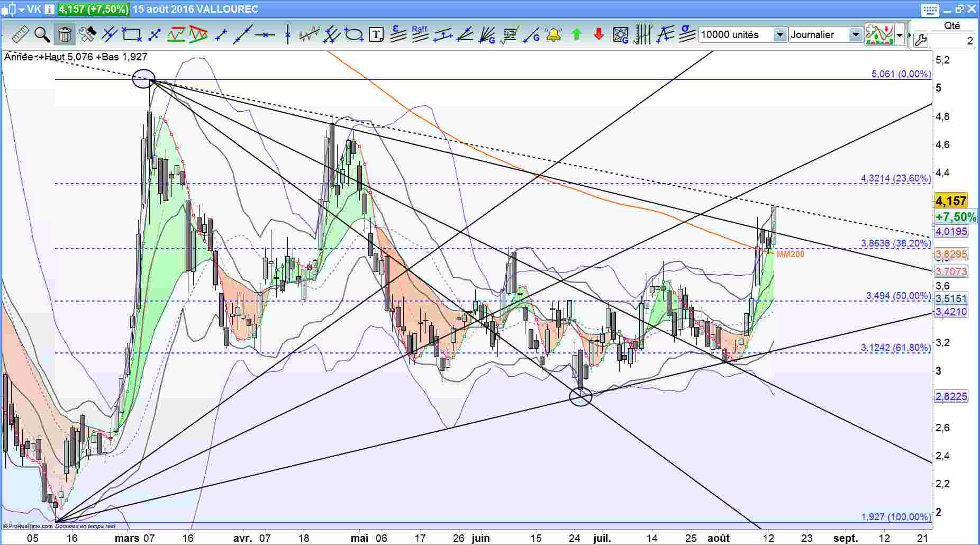The width and height of the screenshot is (980, 545).
Task: Choose the vertical time zones lines tool
Action: [x=643, y=35]
